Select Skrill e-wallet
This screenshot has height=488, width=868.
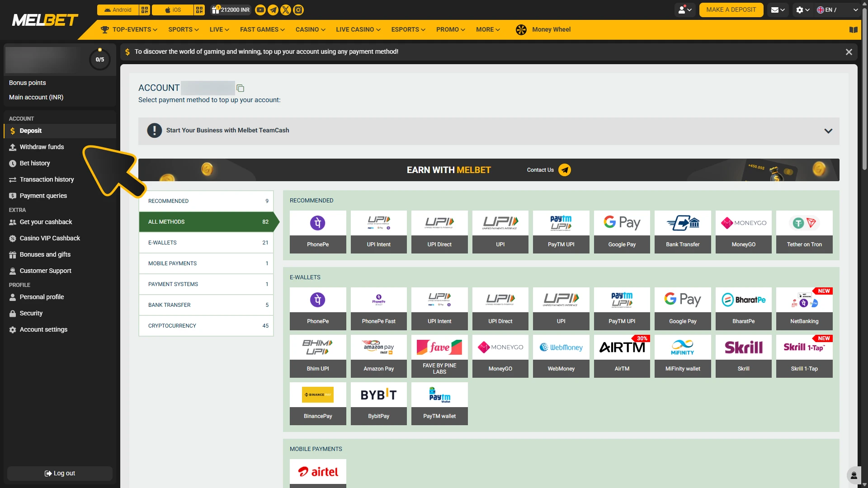[744, 356]
